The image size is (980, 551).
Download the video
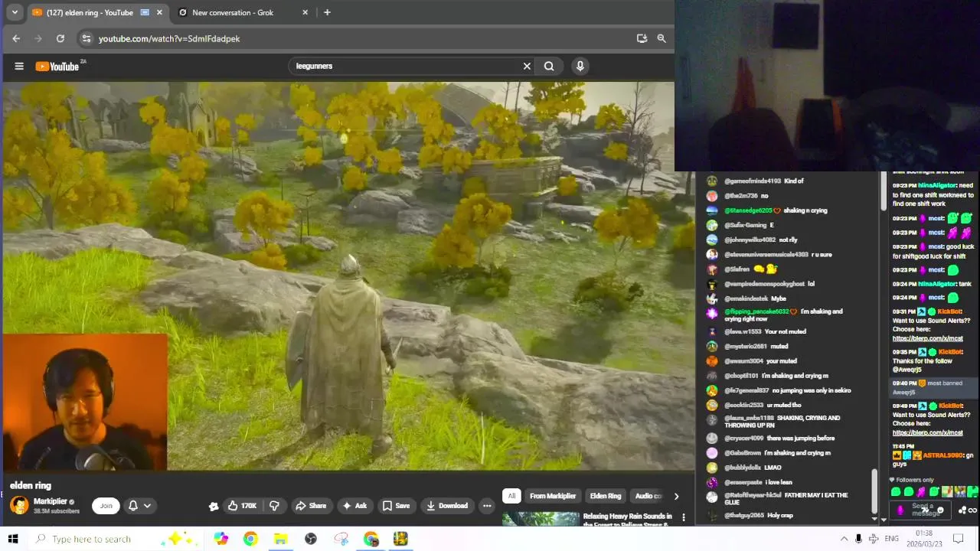point(447,505)
